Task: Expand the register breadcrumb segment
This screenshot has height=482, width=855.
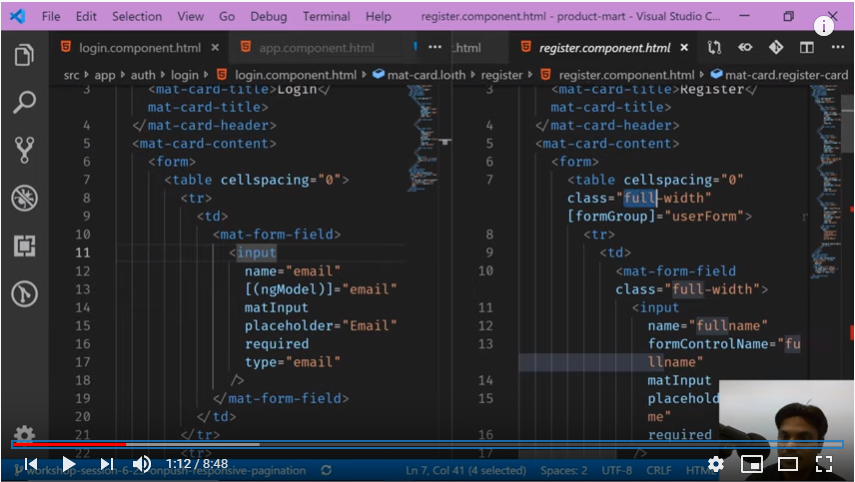Action: tap(501, 75)
